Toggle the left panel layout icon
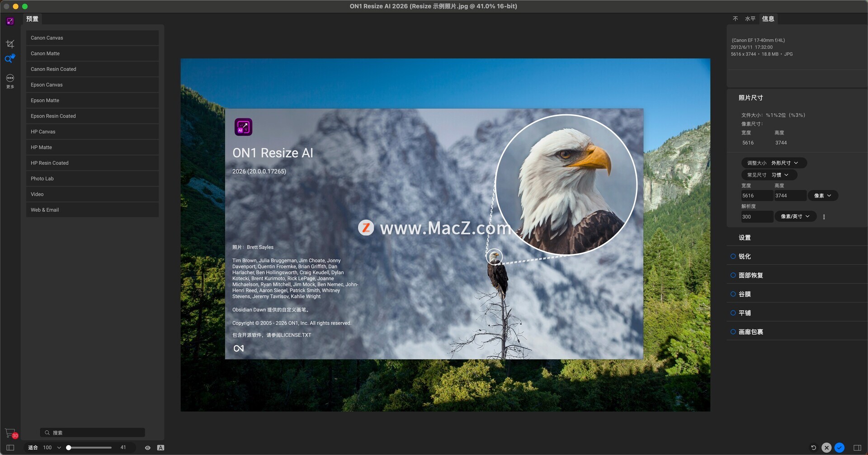Screen dimensions: 868x455 10,448
